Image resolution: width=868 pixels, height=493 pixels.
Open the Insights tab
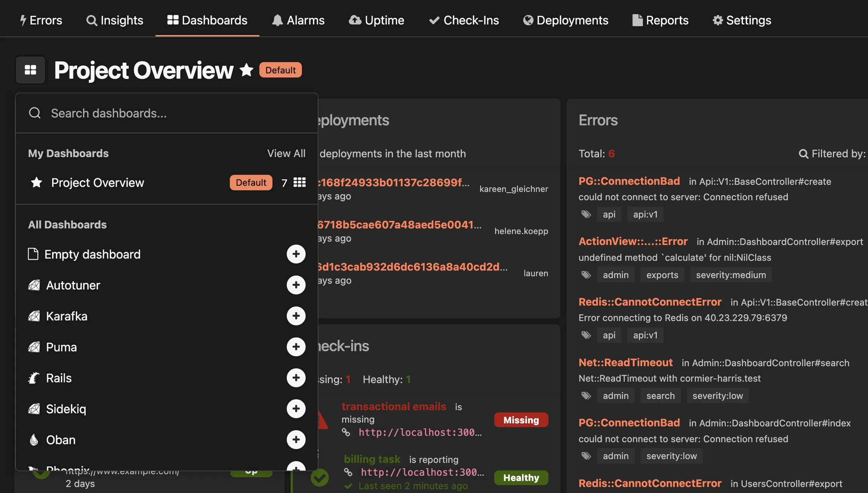pos(115,20)
